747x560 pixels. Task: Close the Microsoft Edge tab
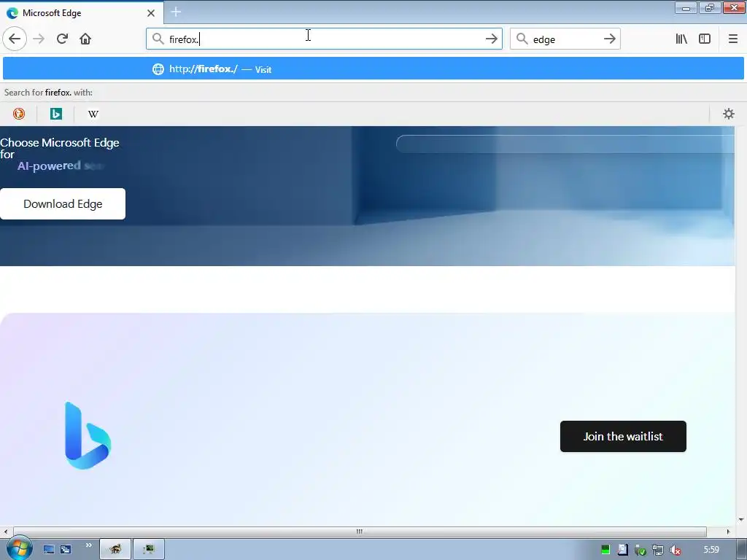coord(150,13)
